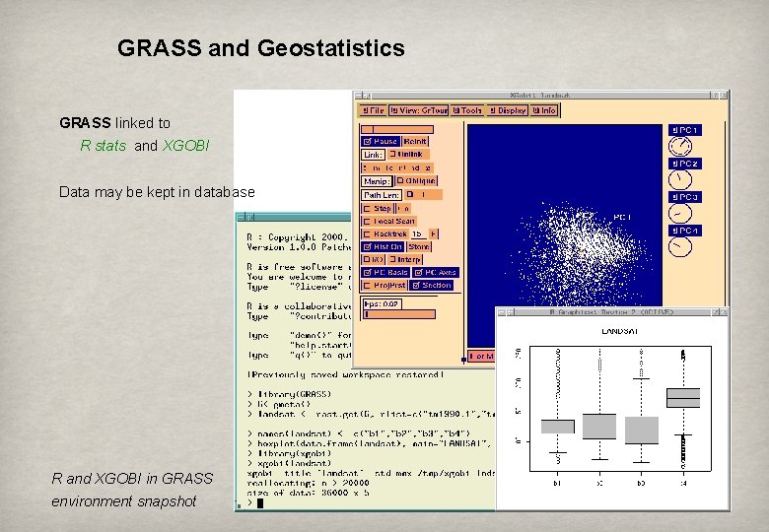Click the PC1 variable circle
Viewport: 769px width, 532px height.
(x=680, y=146)
